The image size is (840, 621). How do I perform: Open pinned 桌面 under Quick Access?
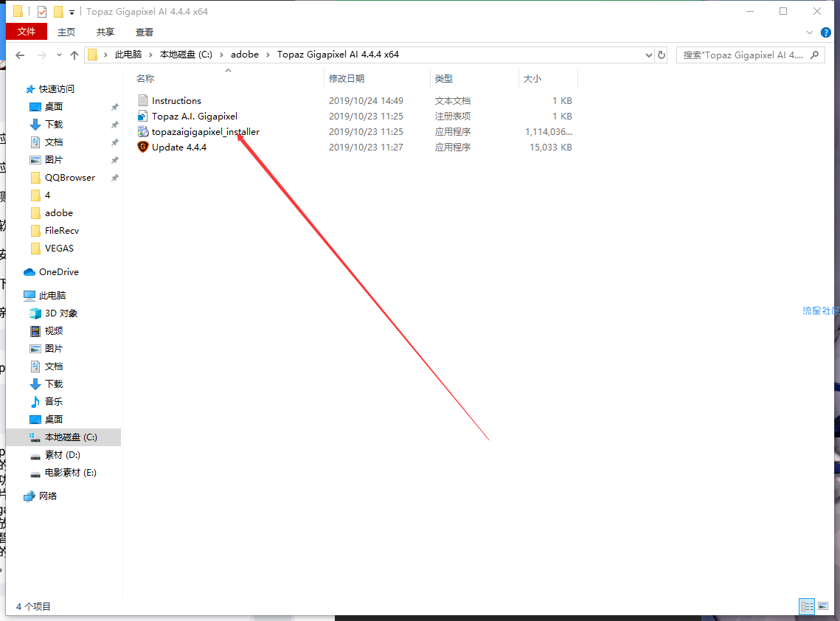pos(54,107)
